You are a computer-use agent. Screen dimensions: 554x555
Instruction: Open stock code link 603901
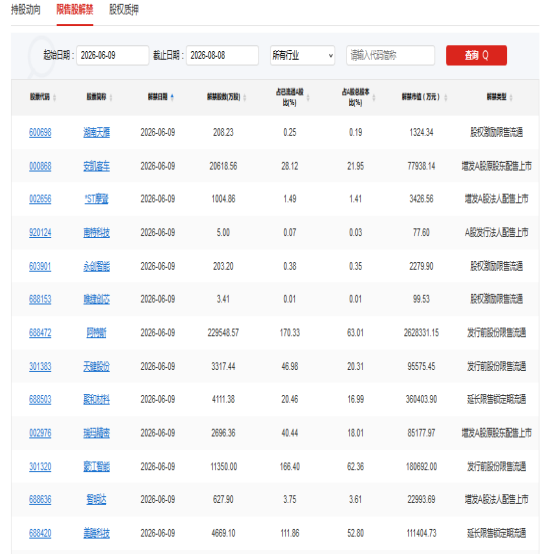40,266
